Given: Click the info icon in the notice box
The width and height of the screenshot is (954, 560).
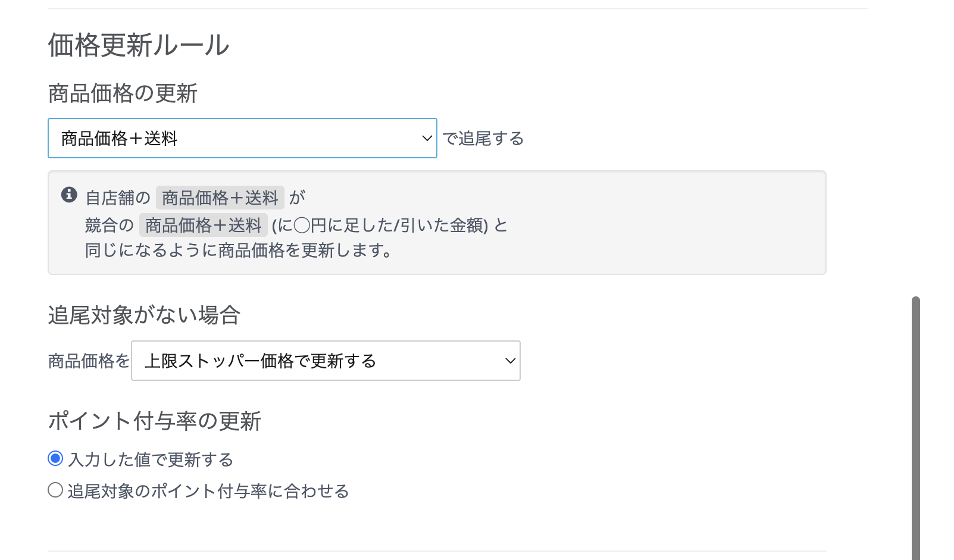Looking at the screenshot, I should [69, 195].
